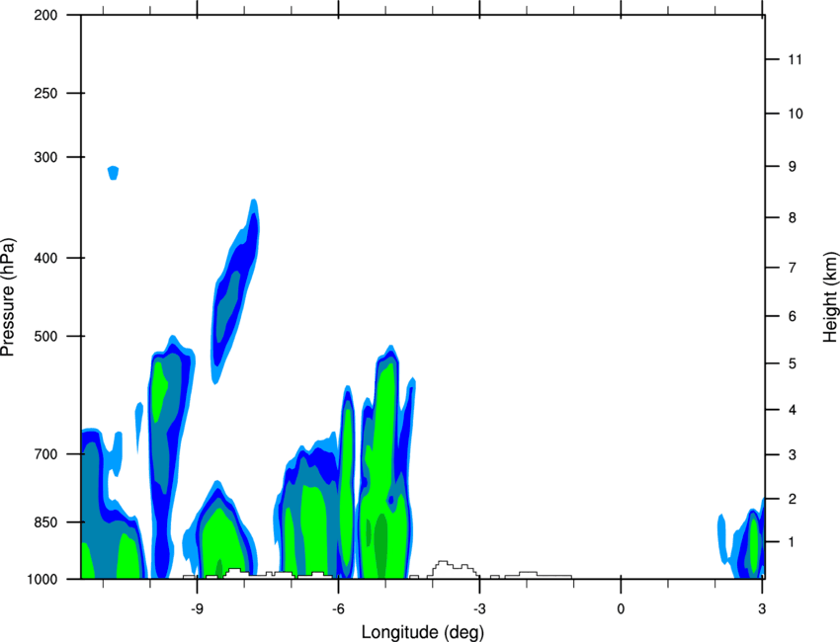Pick the 10 km height label

click(x=795, y=114)
